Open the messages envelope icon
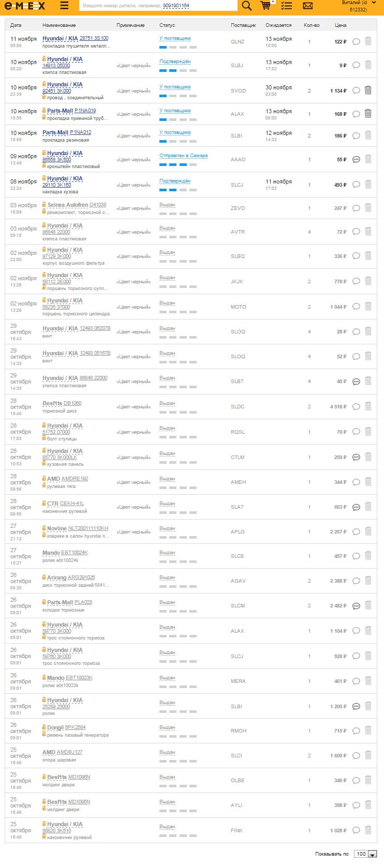The width and height of the screenshot is (384, 868). tap(308, 6)
